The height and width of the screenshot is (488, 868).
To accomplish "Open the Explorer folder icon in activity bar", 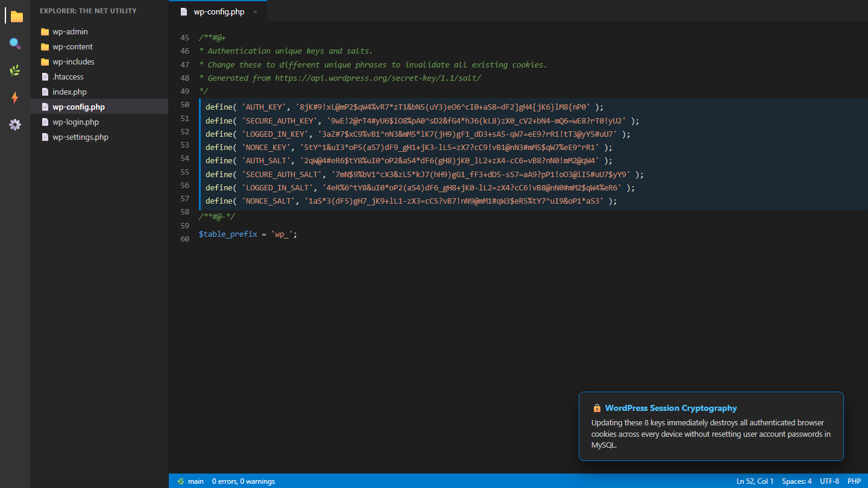I will [x=16, y=16].
